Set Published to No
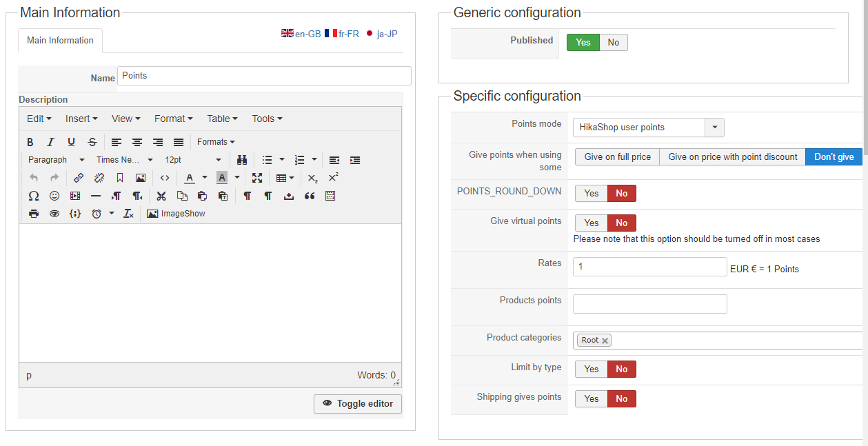The width and height of the screenshot is (868, 446). tap(613, 43)
